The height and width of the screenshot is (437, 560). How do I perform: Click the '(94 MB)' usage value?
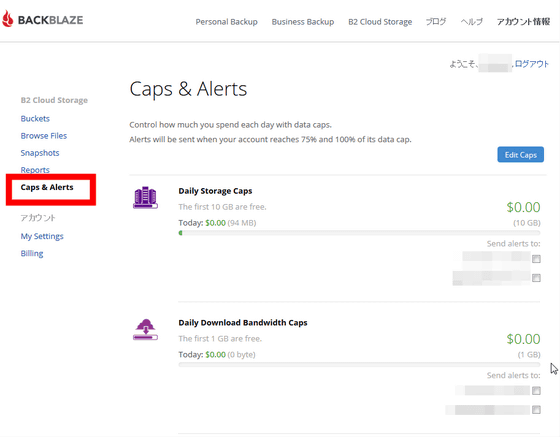click(x=242, y=223)
